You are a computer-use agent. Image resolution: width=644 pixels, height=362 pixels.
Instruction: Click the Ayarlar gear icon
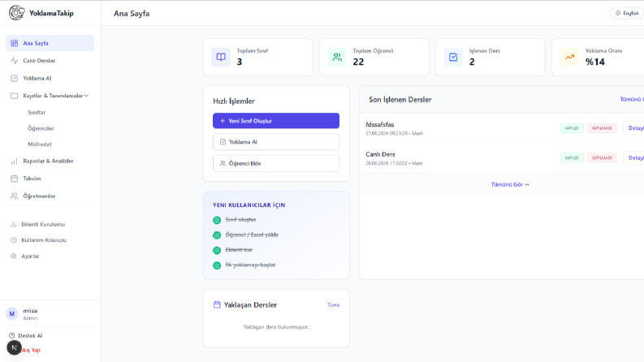tap(14, 256)
